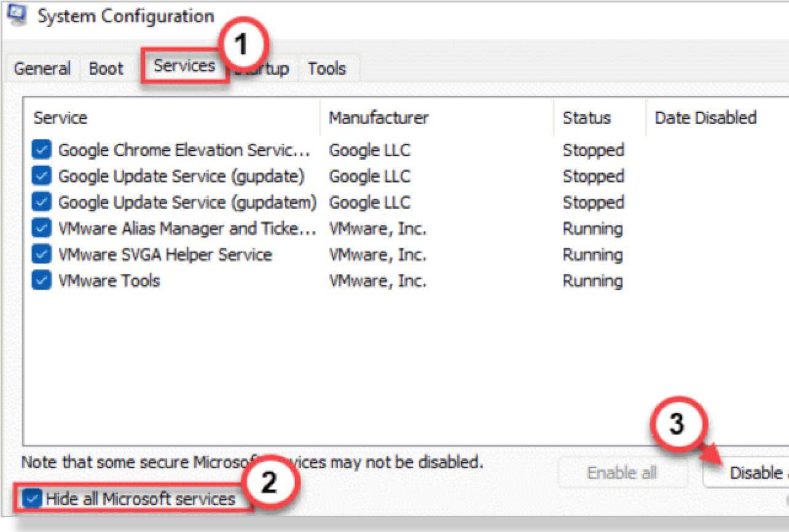Uncheck Google Update Service (gupdate) checkbox
The image size is (789, 532).
click(x=41, y=176)
